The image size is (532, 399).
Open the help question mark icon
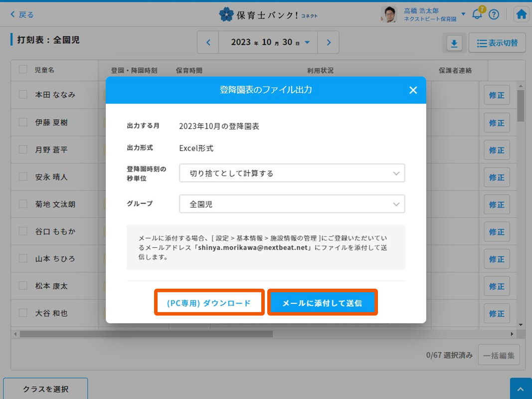pos(494,14)
